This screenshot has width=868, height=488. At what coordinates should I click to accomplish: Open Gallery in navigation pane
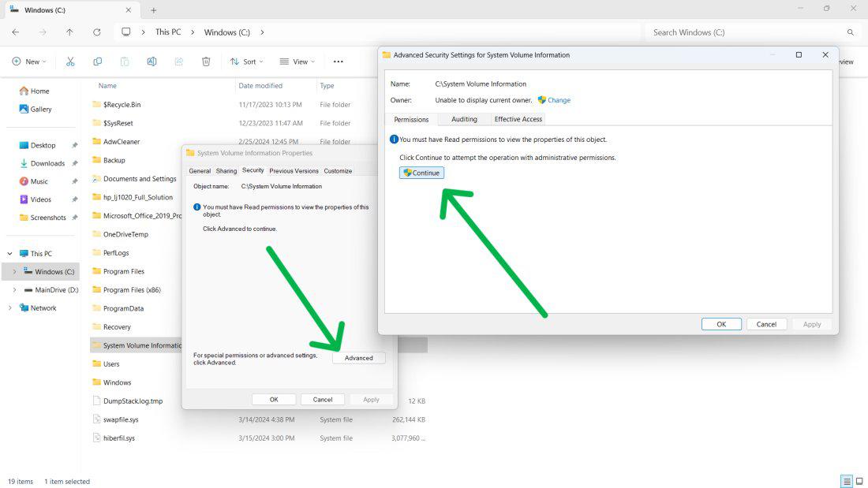36,109
